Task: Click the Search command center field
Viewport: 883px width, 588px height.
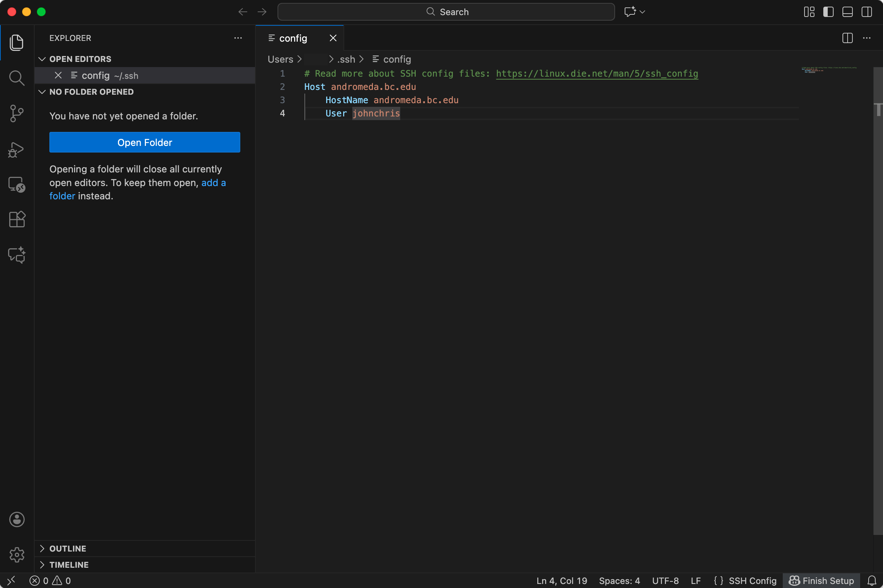Action: pyautogui.click(x=446, y=12)
